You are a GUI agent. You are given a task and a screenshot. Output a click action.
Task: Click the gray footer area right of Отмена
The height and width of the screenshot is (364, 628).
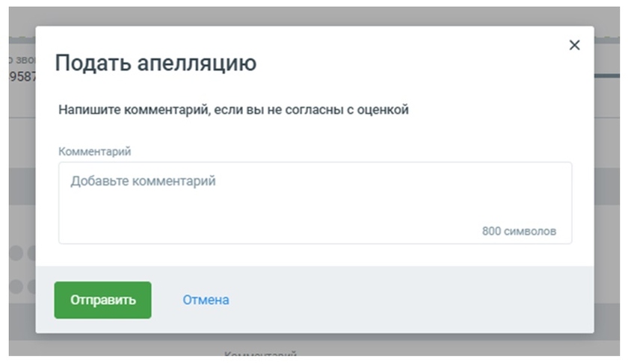click(411, 300)
